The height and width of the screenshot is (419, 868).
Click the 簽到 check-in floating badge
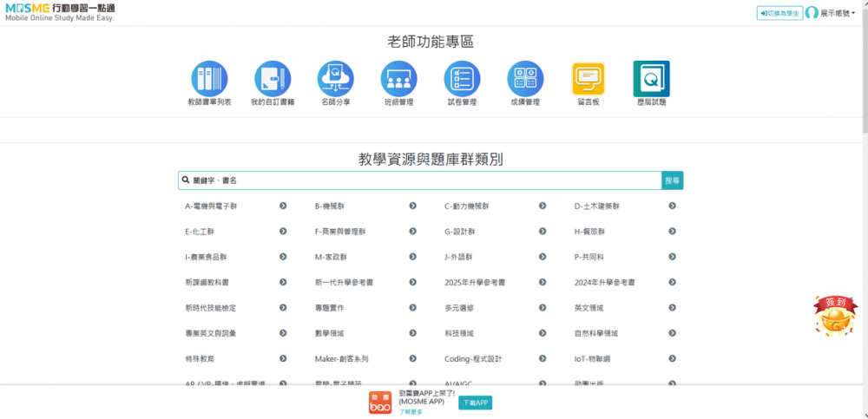click(x=834, y=315)
